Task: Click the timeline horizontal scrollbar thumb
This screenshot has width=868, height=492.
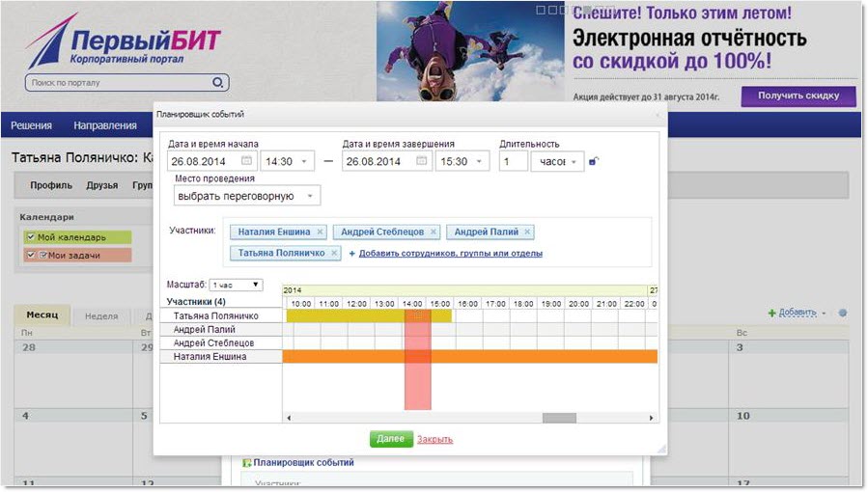Action: pyautogui.click(x=558, y=418)
